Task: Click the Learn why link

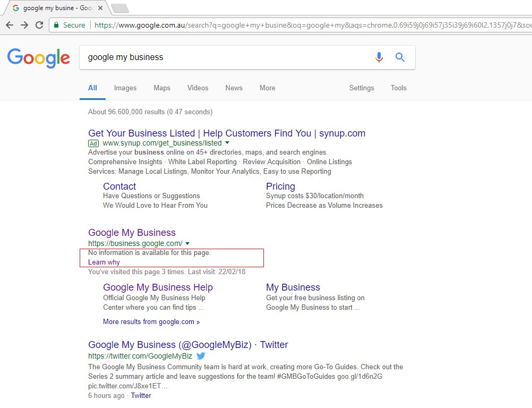Action: (x=104, y=262)
